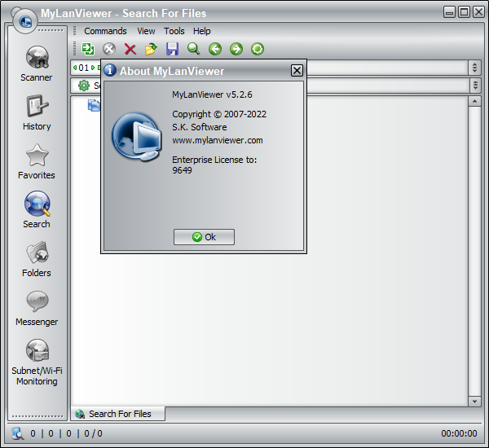This screenshot has height=448, width=489.
Task: Open the Help menu
Action: 202,31
